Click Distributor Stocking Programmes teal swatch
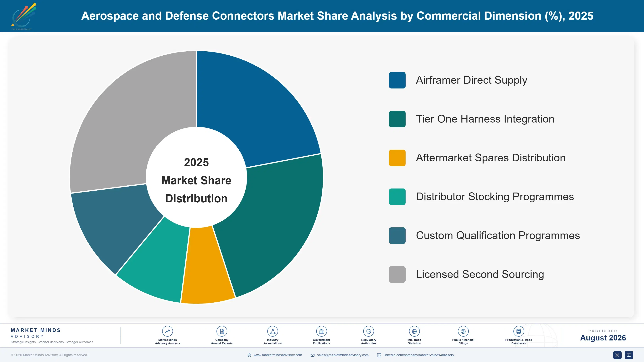This screenshot has width=644, height=362. point(397,197)
